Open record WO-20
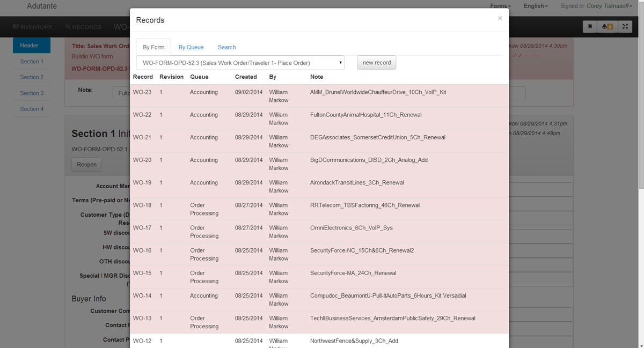The height and width of the screenshot is (348, 644). (x=142, y=160)
